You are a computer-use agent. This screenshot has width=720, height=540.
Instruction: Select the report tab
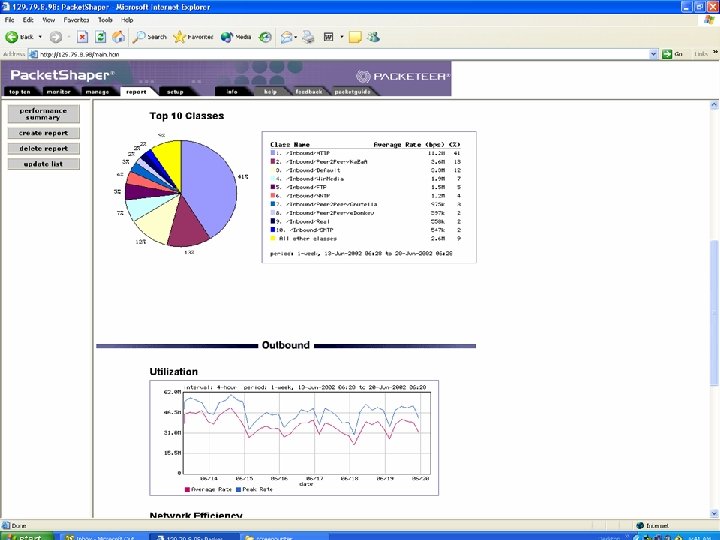(x=136, y=91)
